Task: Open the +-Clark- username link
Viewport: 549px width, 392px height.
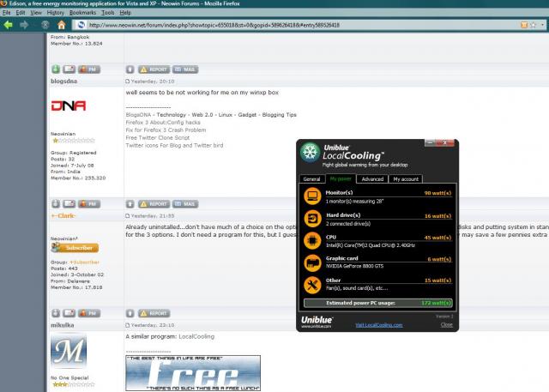Action: pos(63,216)
